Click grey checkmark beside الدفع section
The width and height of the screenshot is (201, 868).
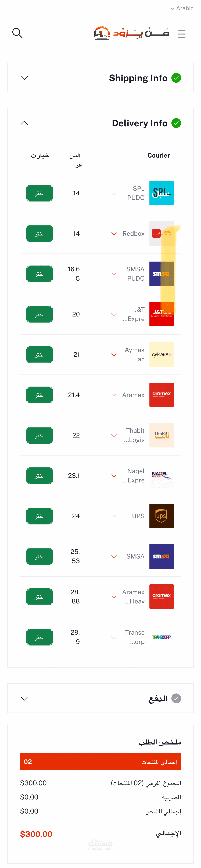176,699
